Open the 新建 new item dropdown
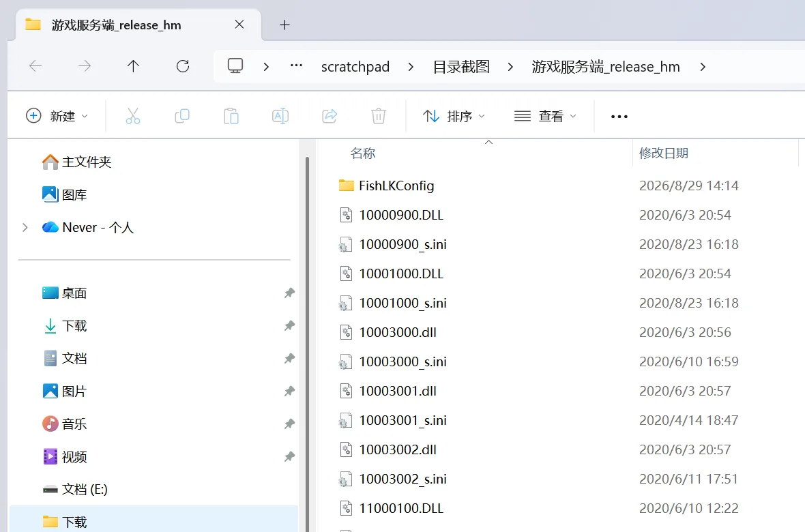Image resolution: width=805 pixels, height=532 pixels. pos(57,116)
